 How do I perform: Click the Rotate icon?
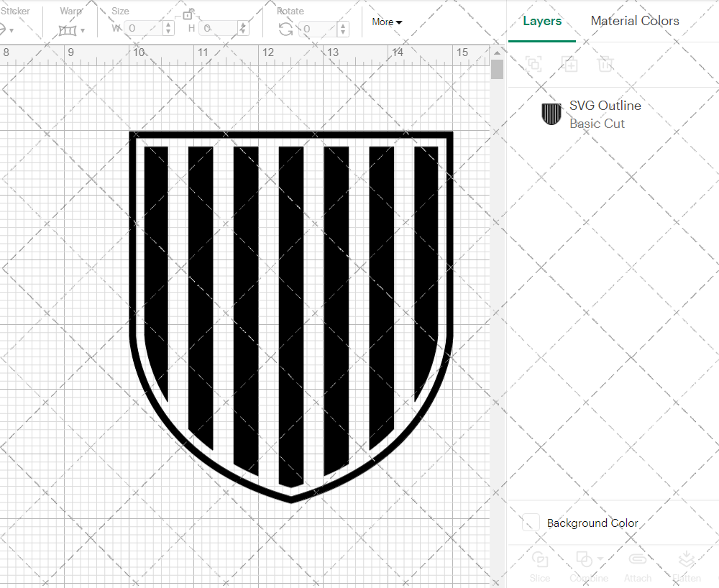click(285, 29)
